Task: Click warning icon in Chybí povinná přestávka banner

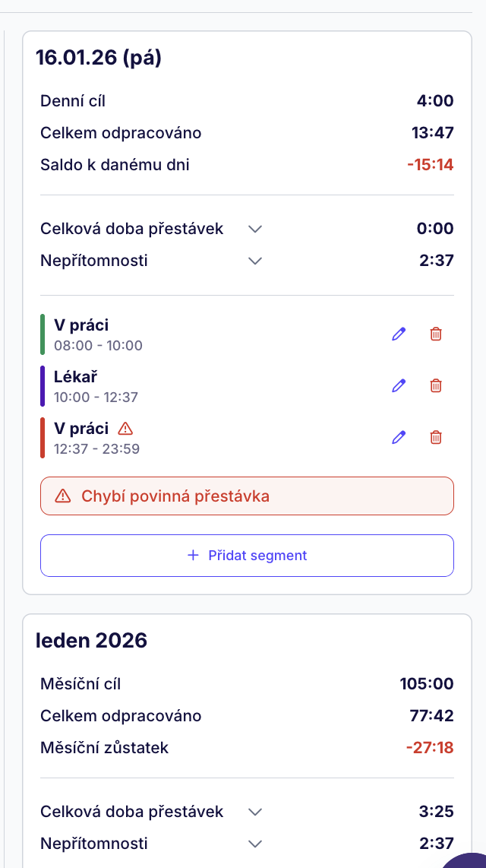Action: click(x=63, y=497)
